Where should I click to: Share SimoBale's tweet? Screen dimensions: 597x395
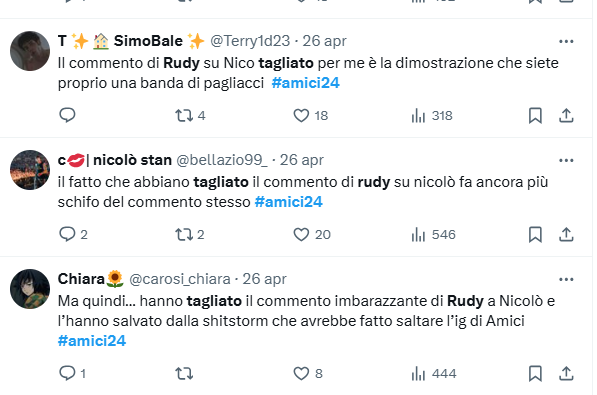pos(566,115)
